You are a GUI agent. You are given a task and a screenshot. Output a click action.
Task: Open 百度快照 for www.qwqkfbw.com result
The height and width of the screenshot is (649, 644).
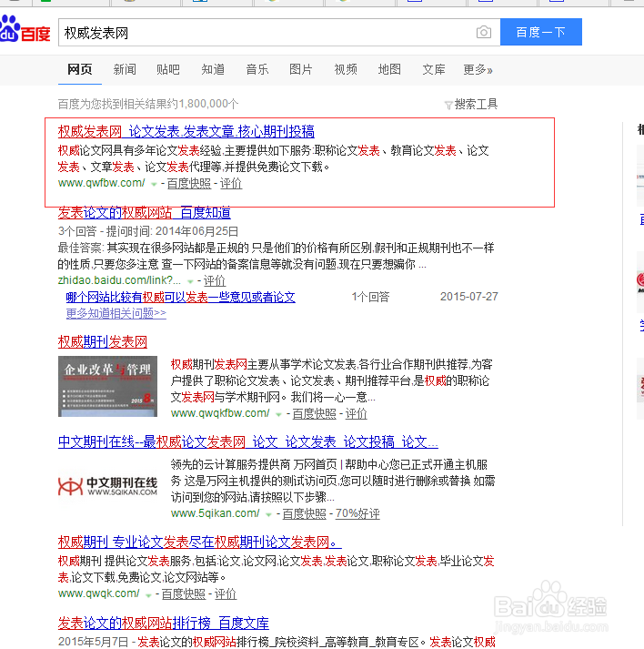point(315,413)
